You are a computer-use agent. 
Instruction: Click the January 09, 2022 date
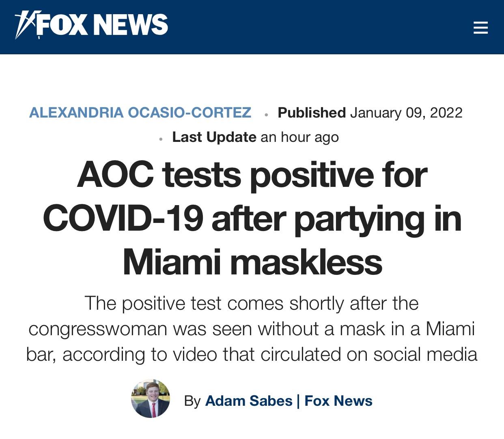click(406, 112)
